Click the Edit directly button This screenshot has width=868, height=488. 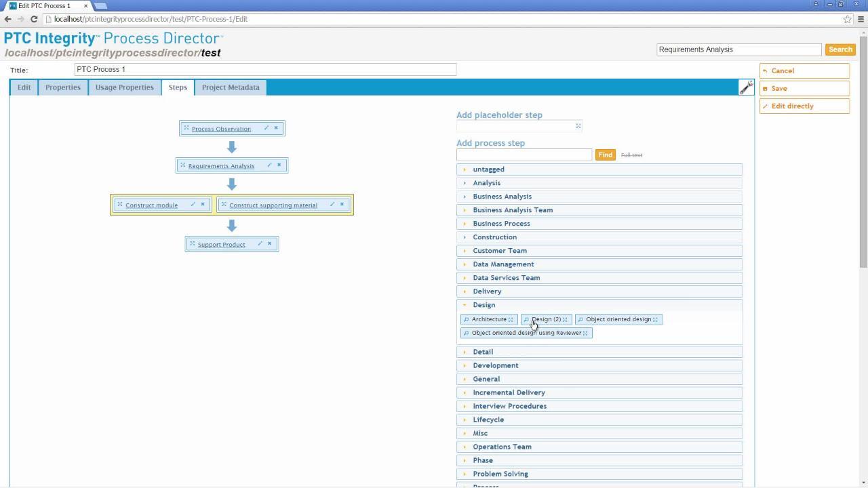(804, 106)
